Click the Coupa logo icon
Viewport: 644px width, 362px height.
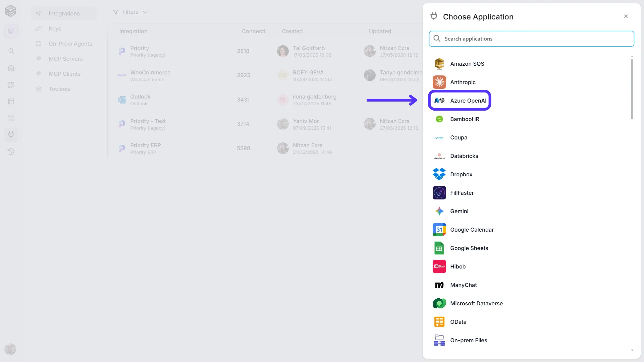439,137
